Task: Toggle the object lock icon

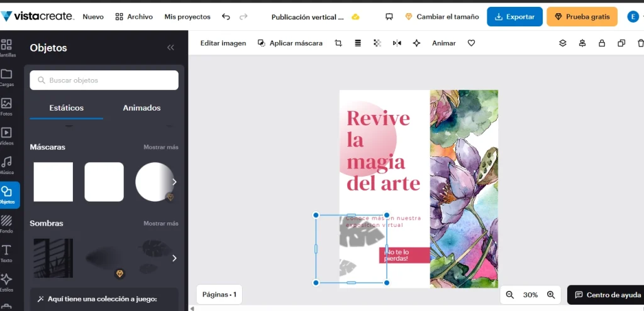Action: pos(602,43)
